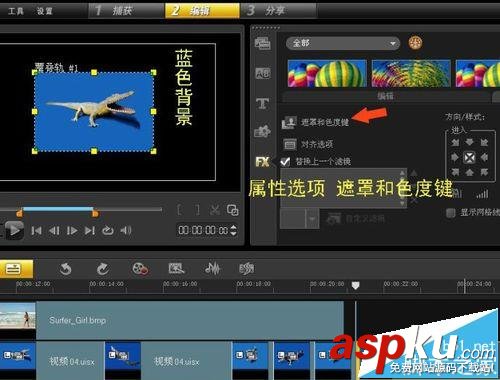Select the first balloon filter thumbnail
This screenshot has height=380, width=500.
[327, 73]
